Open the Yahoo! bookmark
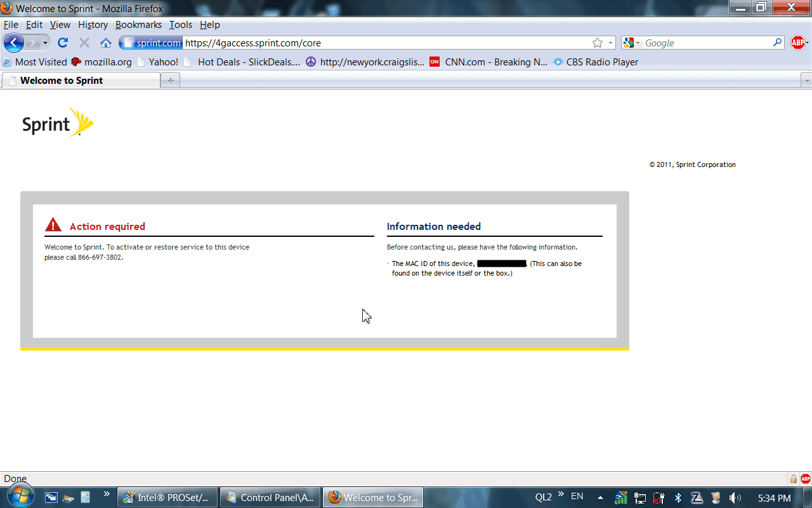812x508 pixels. click(157, 62)
